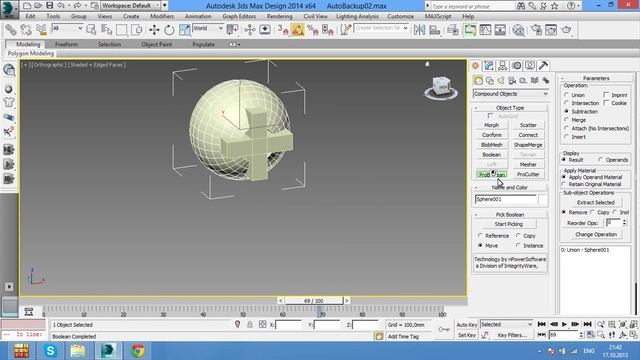Click the Mirror tool icon
The image size is (640, 360).
tap(419, 29)
